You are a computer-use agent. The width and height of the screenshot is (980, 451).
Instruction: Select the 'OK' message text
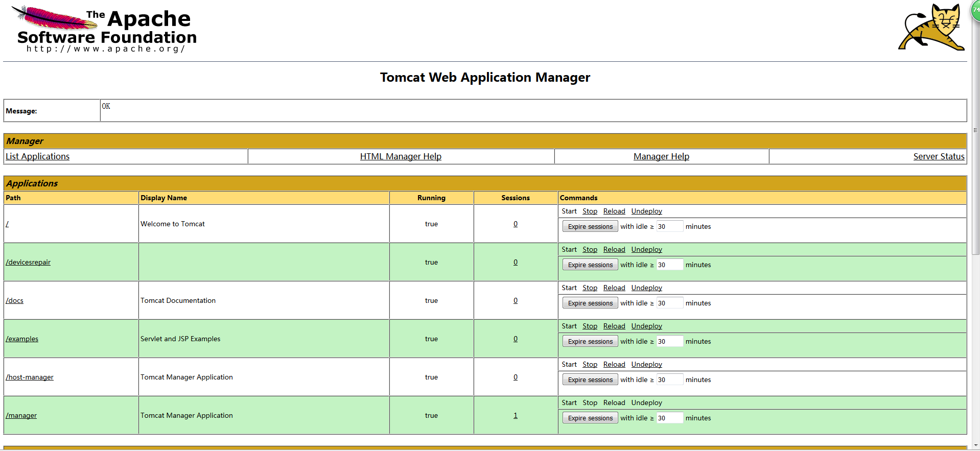pyautogui.click(x=106, y=106)
